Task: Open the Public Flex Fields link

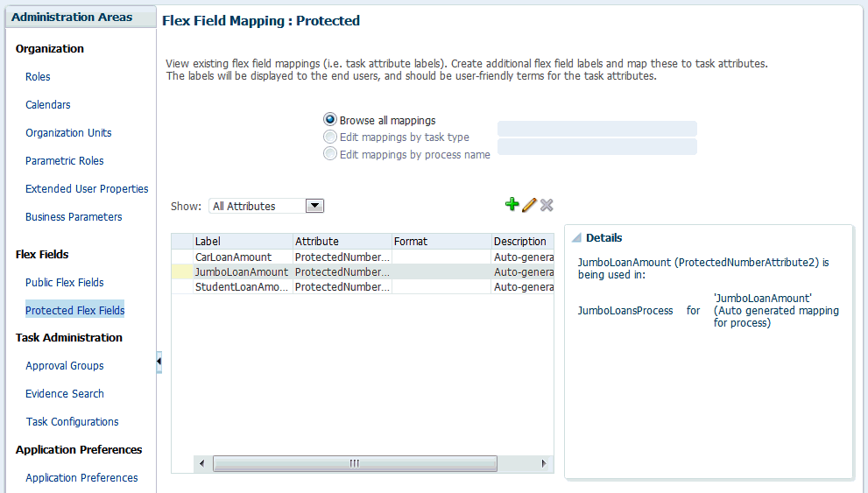Action: pos(65,283)
